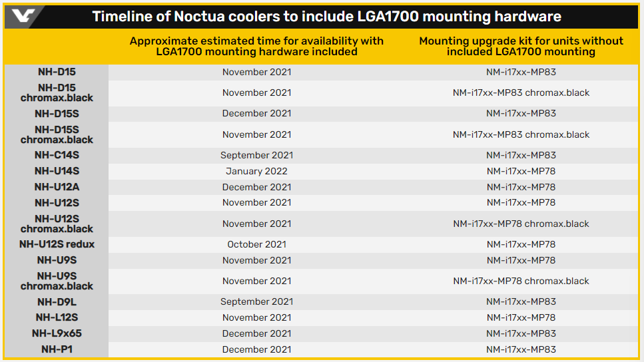The height and width of the screenshot is (362, 644).
Task: Click the NH-U12A row label
Action: click(x=57, y=187)
